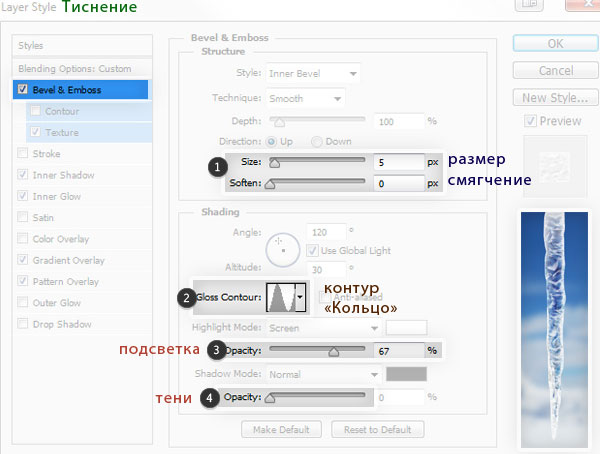Open the Style dropdown showing Inner Bevel

tap(313, 73)
